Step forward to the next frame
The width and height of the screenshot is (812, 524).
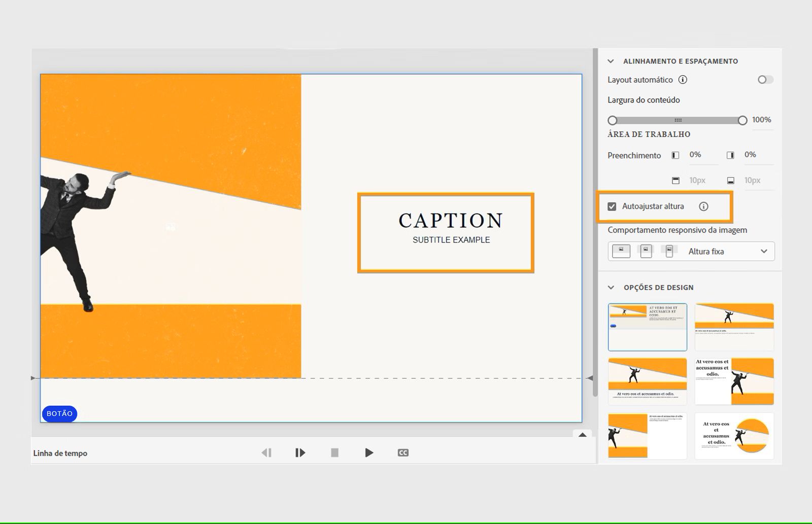300,452
